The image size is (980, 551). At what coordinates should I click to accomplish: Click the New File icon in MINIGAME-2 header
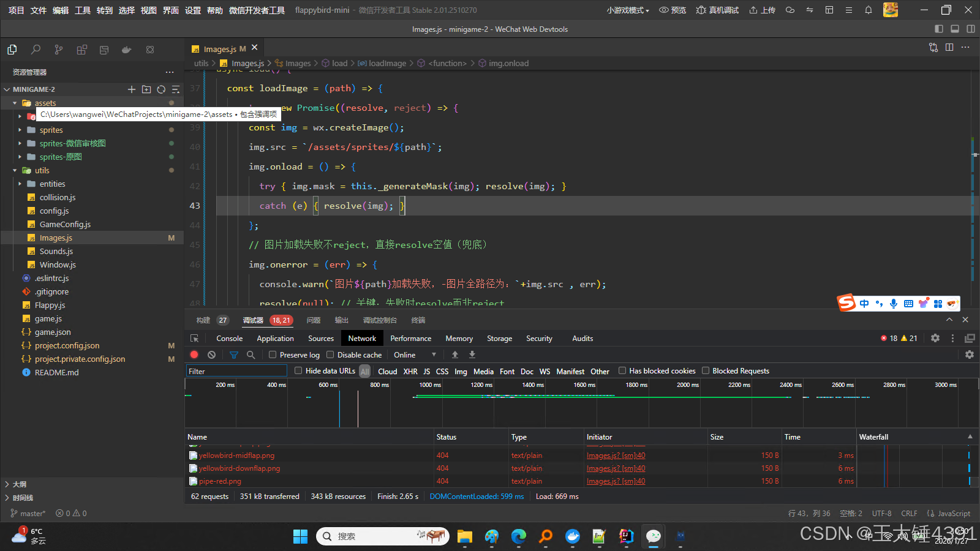[x=132, y=89]
